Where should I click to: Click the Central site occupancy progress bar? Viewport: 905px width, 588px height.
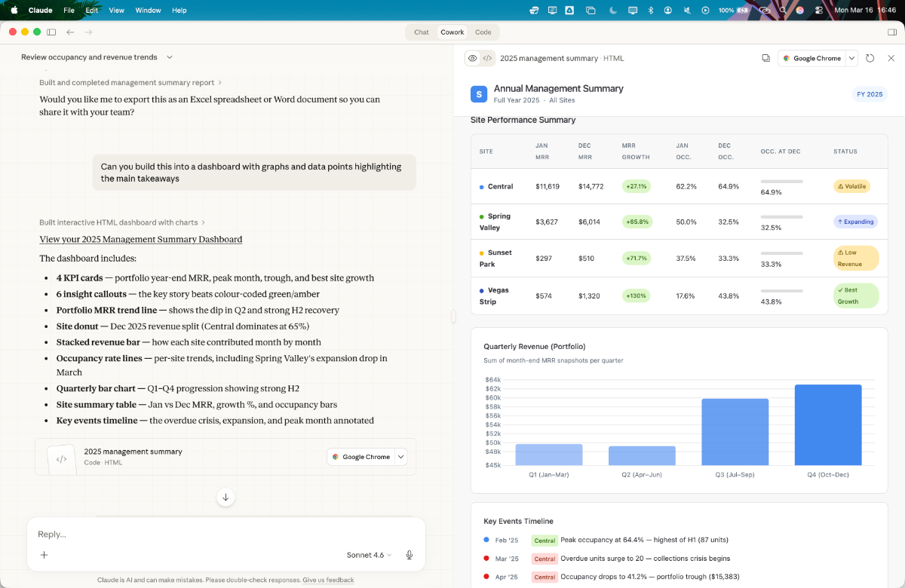(782, 181)
